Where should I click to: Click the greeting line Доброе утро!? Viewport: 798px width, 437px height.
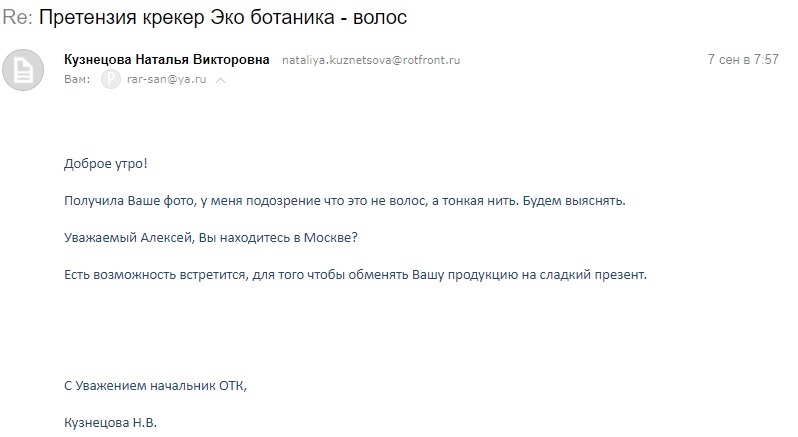pos(102,164)
